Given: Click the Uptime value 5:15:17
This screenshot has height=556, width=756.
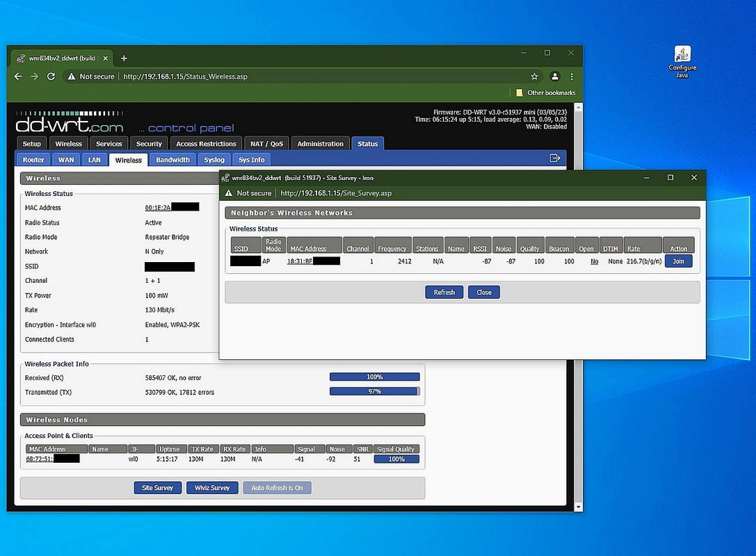Looking at the screenshot, I should (167, 459).
